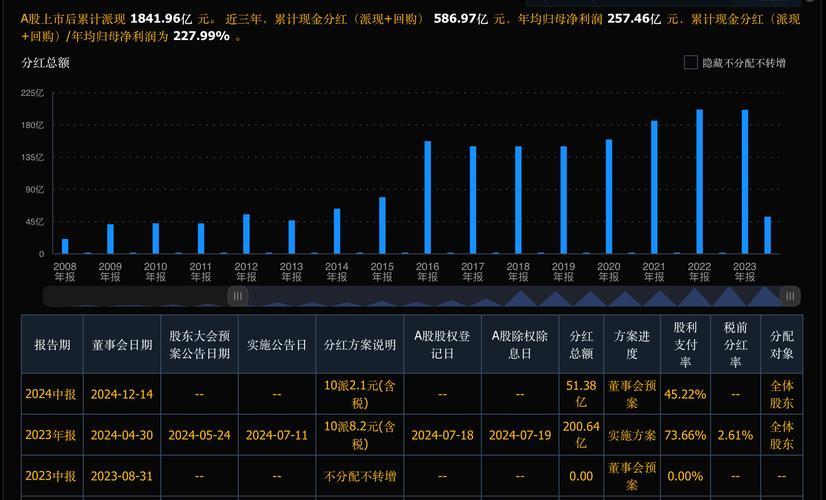
Task: Click the 实施公告日 column header
Action: [277, 345]
